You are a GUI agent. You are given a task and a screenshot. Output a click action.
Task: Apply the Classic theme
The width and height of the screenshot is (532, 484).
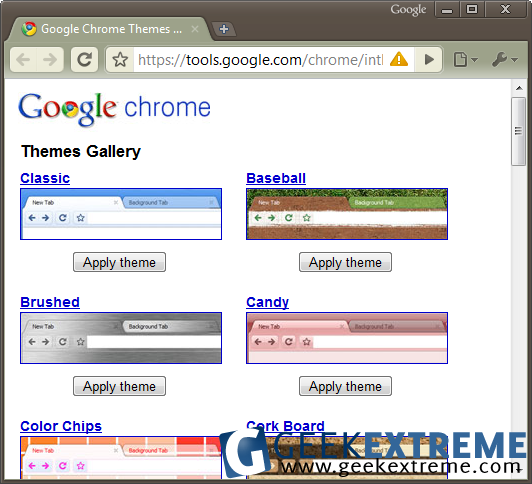coord(119,262)
